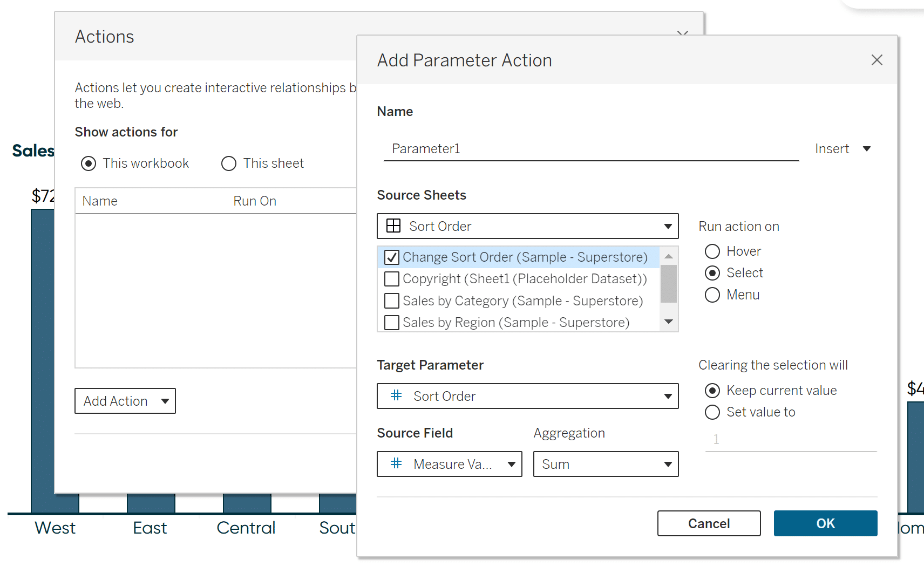Open the Aggregation Sum dropdown
Screen dimensions: 924x587
click(606, 464)
